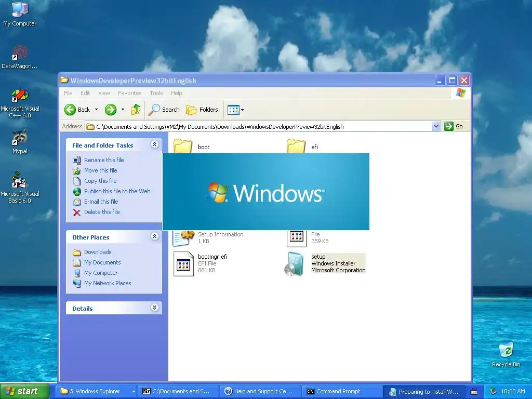Click the 10:03 AM clock

tap(513, 391)
